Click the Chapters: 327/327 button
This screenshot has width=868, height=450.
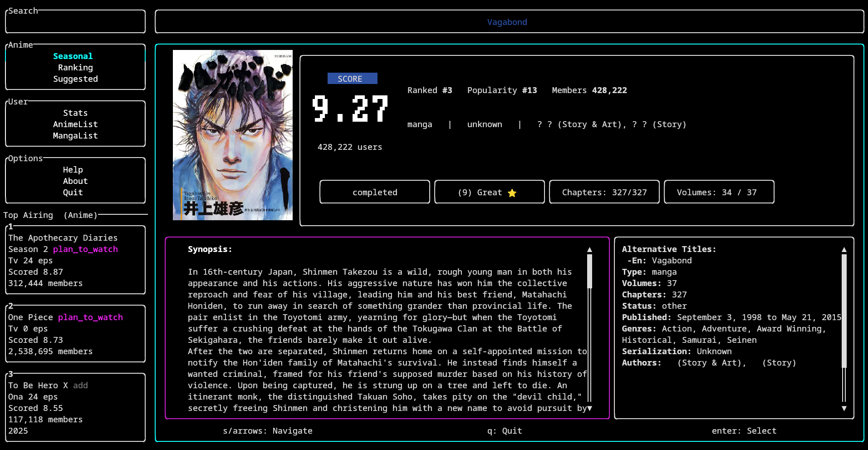pyautogui.click(x=604, y=192)
